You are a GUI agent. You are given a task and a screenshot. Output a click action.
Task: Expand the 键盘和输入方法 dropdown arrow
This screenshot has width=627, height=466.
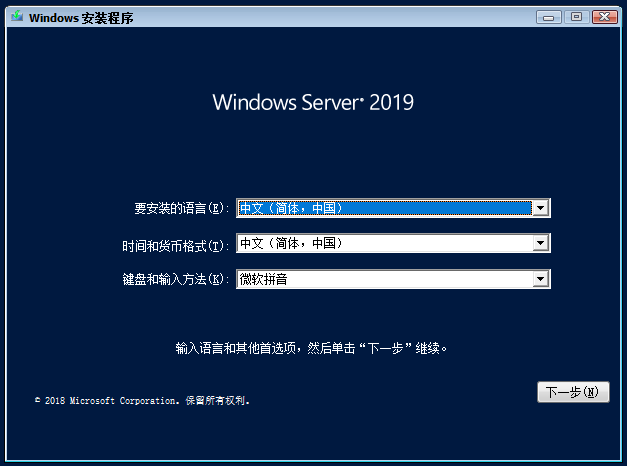(540, 279)
